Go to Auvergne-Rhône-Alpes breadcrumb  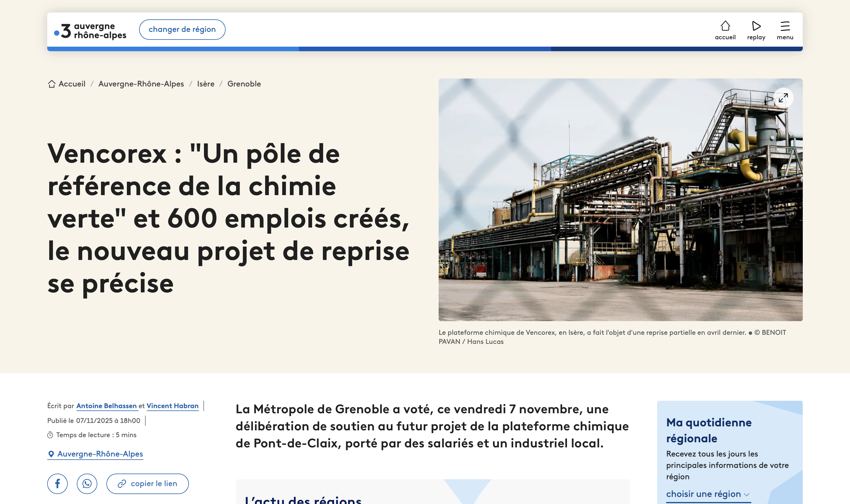[x=141, y=84]
